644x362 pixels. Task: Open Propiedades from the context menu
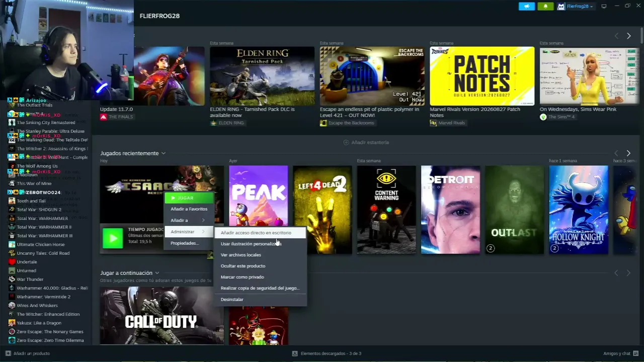[189, 243]
